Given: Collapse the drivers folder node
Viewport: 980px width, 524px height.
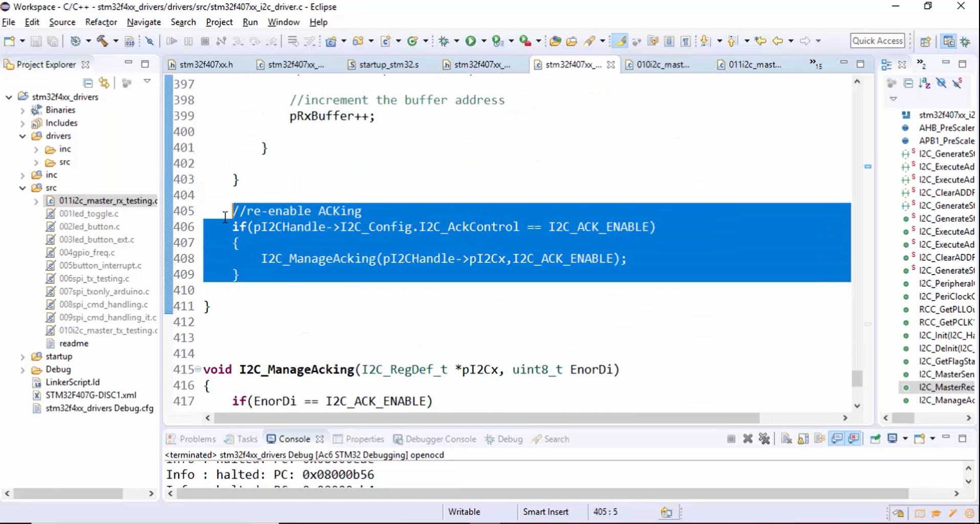Looking at the screenshot, I should (x=23, y=136).
